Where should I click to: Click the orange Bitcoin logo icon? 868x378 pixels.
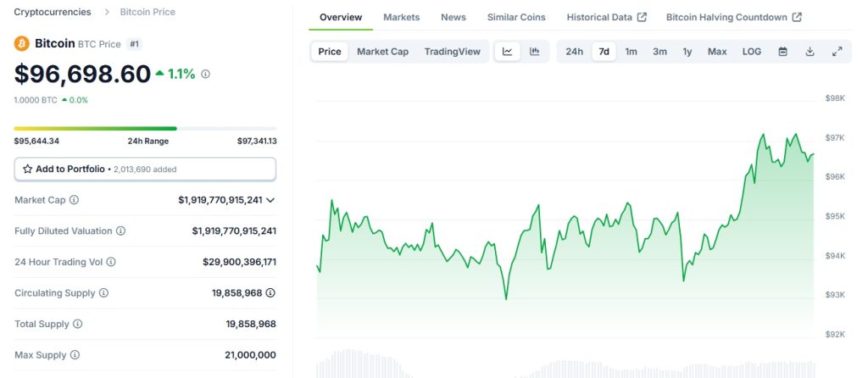point(21,44)
